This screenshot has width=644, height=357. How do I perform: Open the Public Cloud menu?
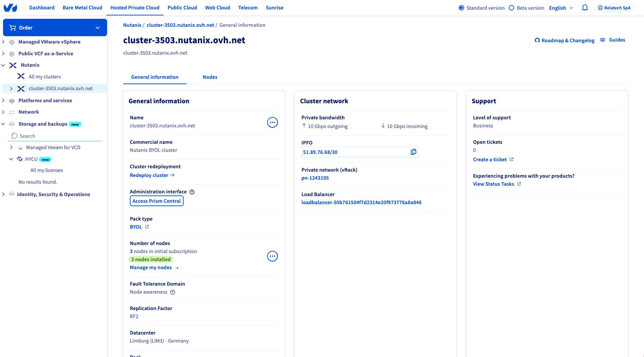coord(182,8)
